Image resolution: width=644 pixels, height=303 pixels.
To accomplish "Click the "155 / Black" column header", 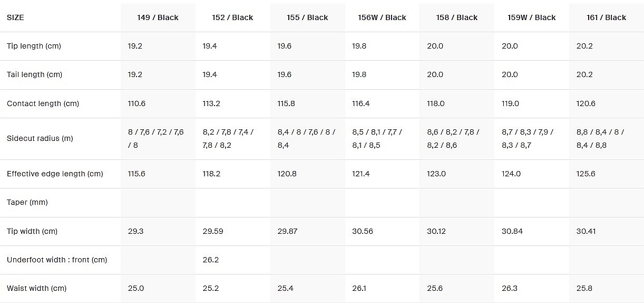I will [x=307, y=17].
